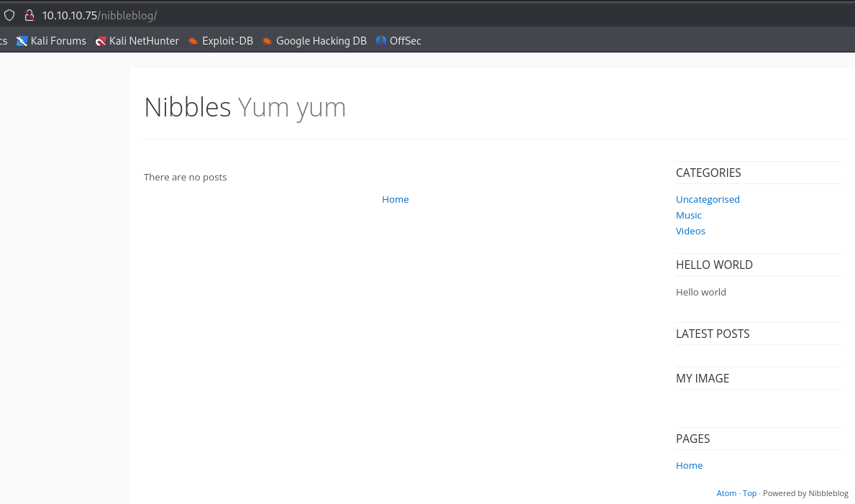Jump to Top via footer link
855x504 pixels.
click(x=749, y=493)
